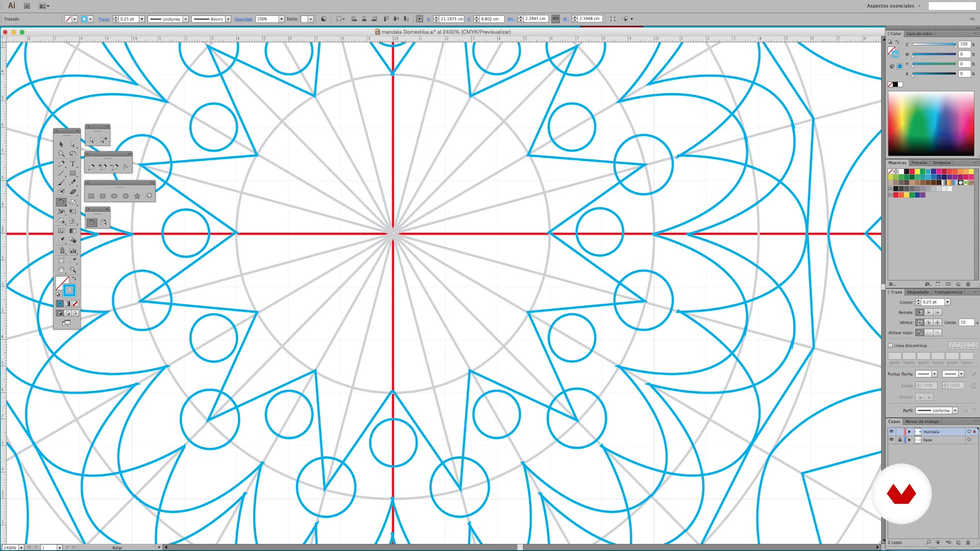Select the black arrow Selection tool
The image size is (980, 551).
(x=61, y=144)
